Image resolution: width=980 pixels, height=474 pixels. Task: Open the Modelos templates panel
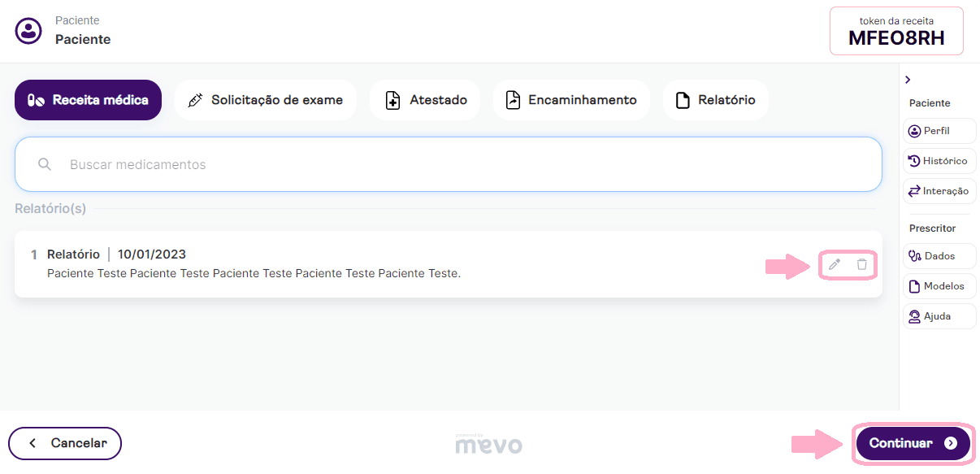(939, 286)
